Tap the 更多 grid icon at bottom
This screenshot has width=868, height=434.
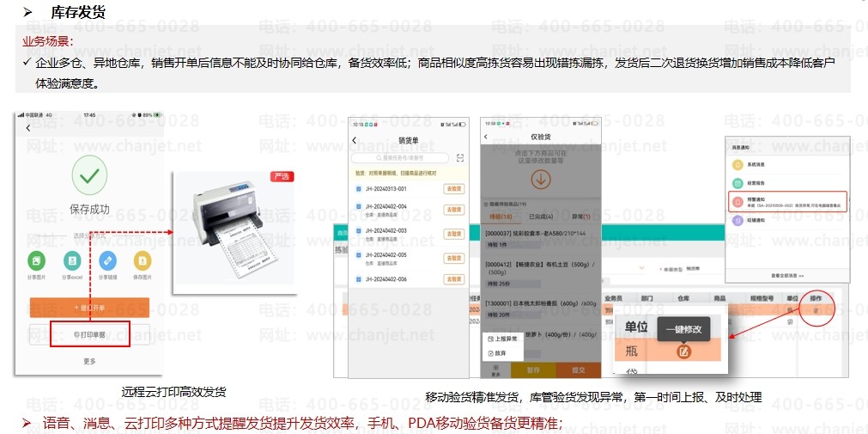click(495, 370)
